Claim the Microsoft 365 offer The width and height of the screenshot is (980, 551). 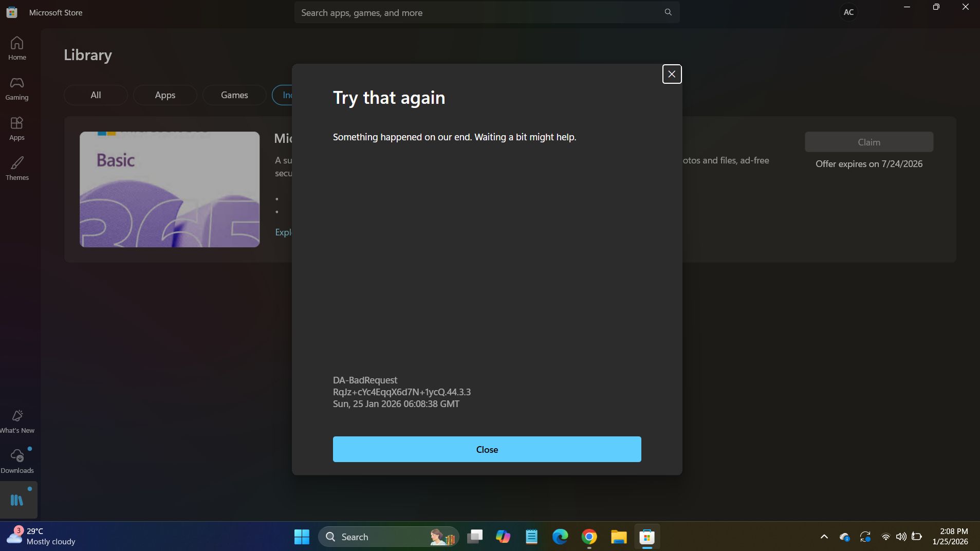click(x=868, y=142)
